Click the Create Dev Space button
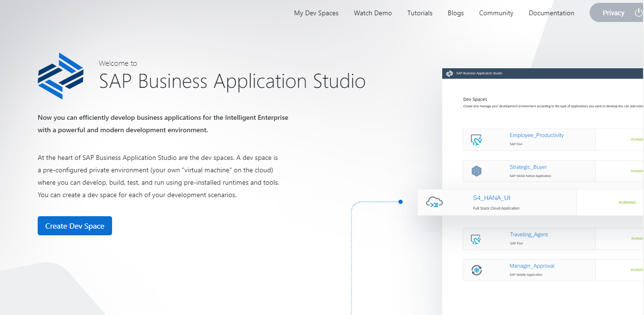Image resolution: width=644 pixels, height=315 pixels. (x=75, y=226)
